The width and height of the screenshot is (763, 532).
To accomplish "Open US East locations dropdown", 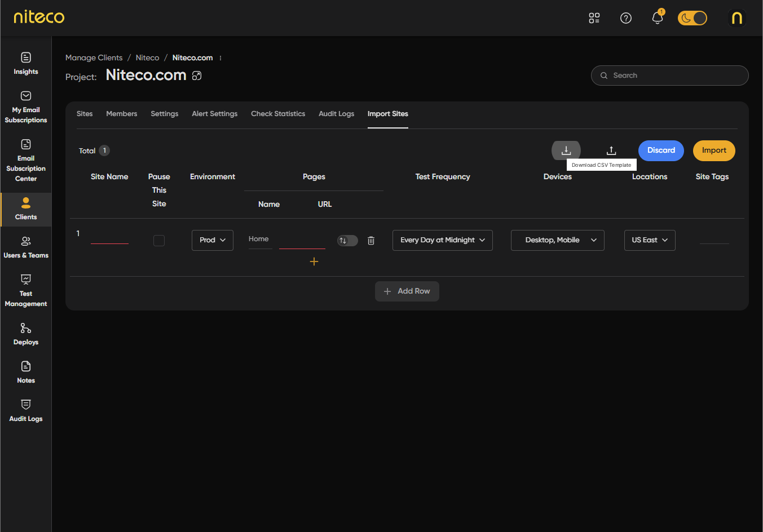I will (x=650, y=240).
